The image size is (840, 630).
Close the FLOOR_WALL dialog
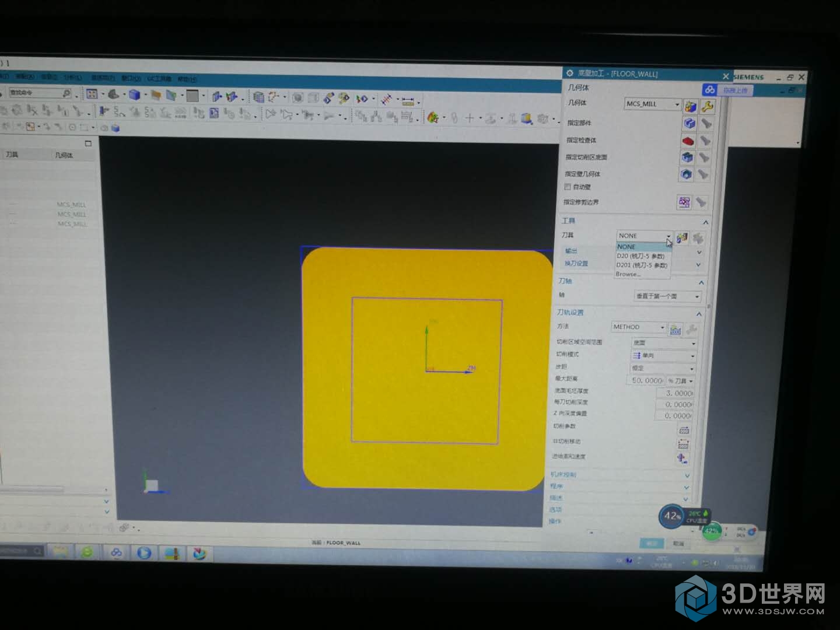click(x=725, y=76)
